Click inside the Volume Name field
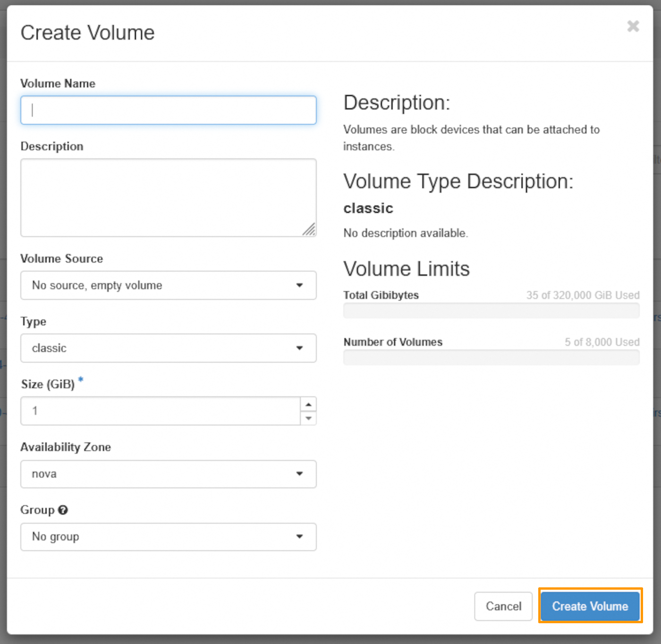 click(168, 110)
